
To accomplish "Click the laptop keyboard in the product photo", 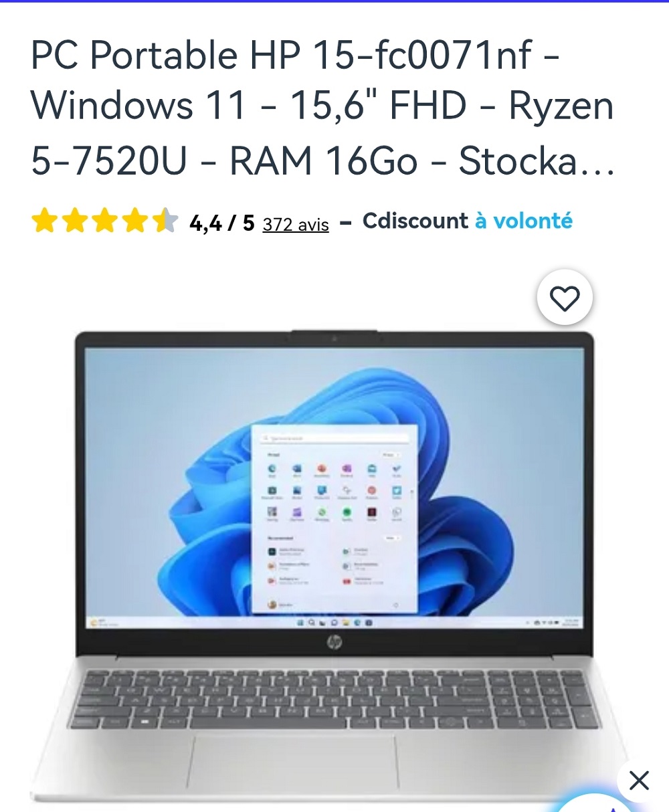I will [334, 699].
